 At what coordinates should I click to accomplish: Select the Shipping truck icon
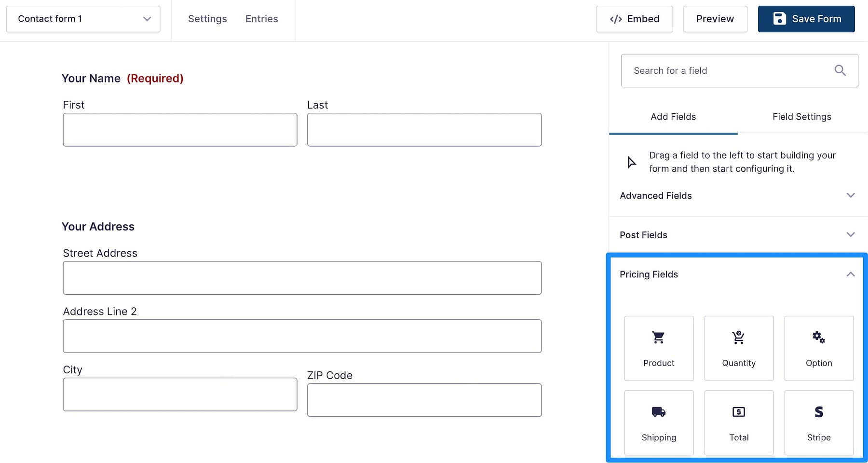(x=659, y=411)
